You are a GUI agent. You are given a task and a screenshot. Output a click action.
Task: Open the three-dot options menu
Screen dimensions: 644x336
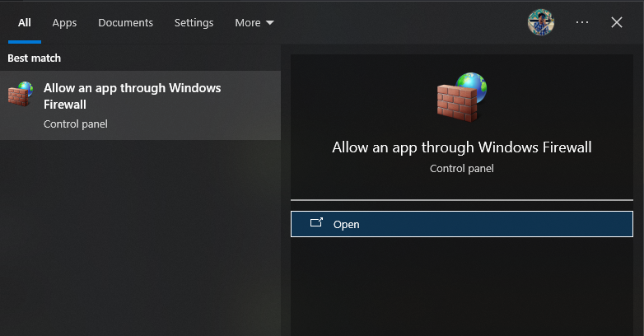click(x=582, y=22)
